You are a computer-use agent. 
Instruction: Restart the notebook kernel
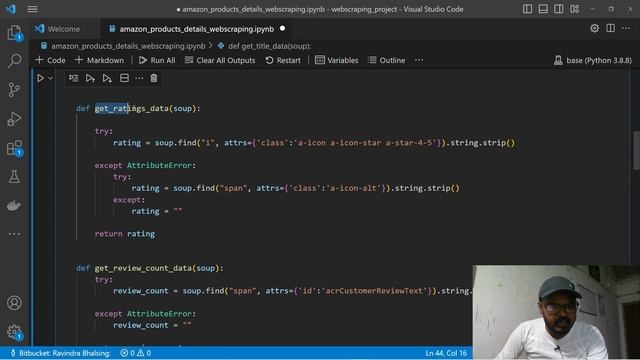click(x=283, y=60)
